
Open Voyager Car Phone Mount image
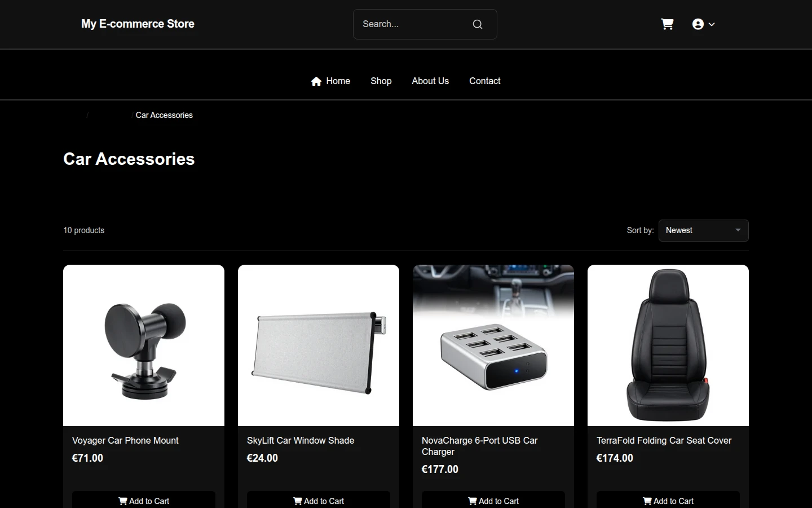[x=144, y=345]
